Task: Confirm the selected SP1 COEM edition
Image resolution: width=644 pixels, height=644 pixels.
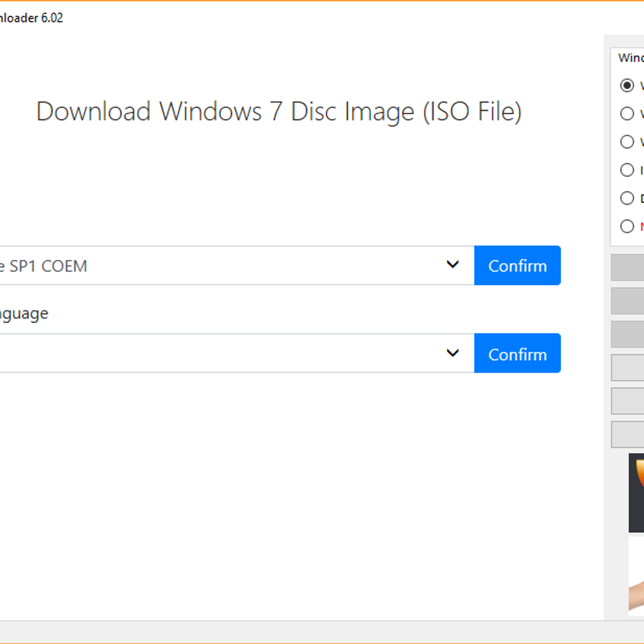Action: 517,266
